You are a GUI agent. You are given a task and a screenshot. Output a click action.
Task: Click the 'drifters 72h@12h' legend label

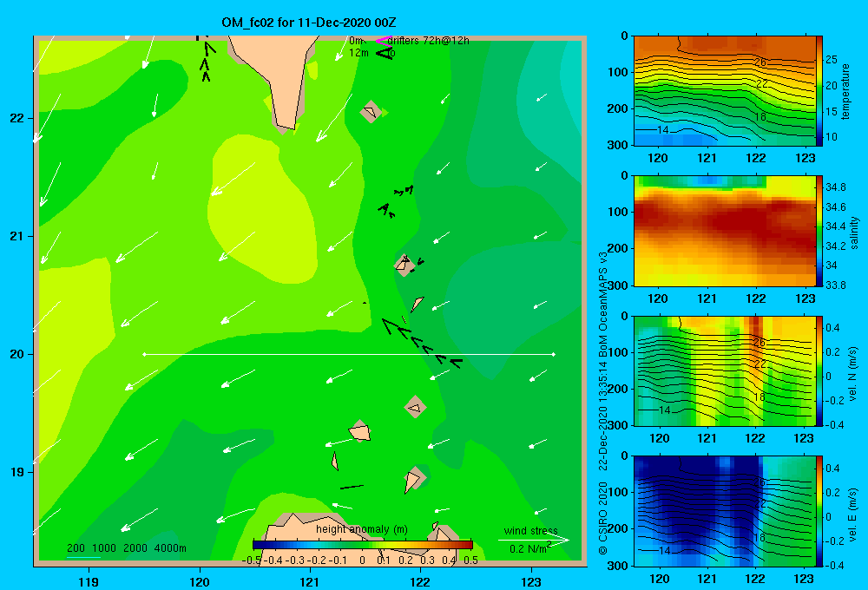point(429,41)
